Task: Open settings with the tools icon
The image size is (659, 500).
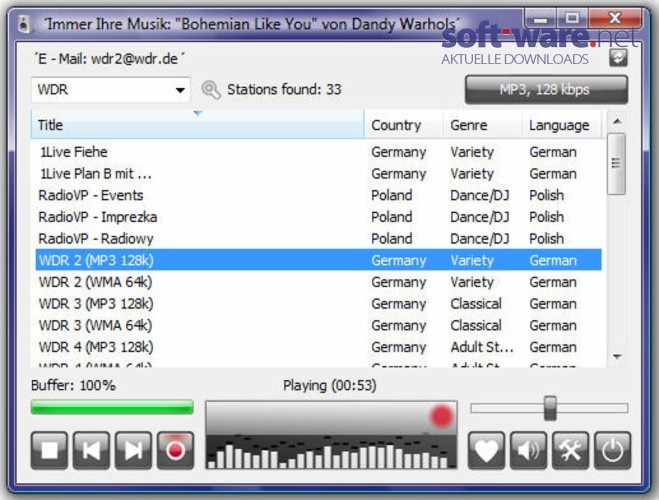Action: (570, 450)
